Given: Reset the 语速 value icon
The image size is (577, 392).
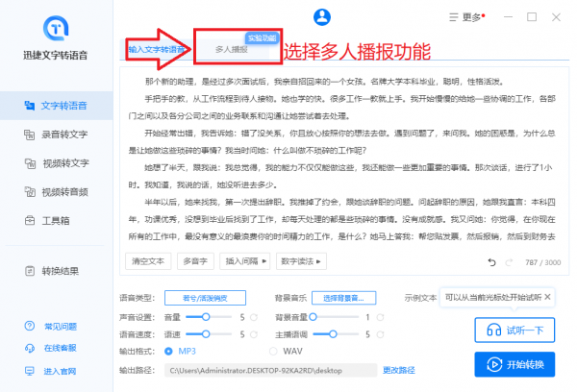Looking at the screenshot, I should point(254,334).
